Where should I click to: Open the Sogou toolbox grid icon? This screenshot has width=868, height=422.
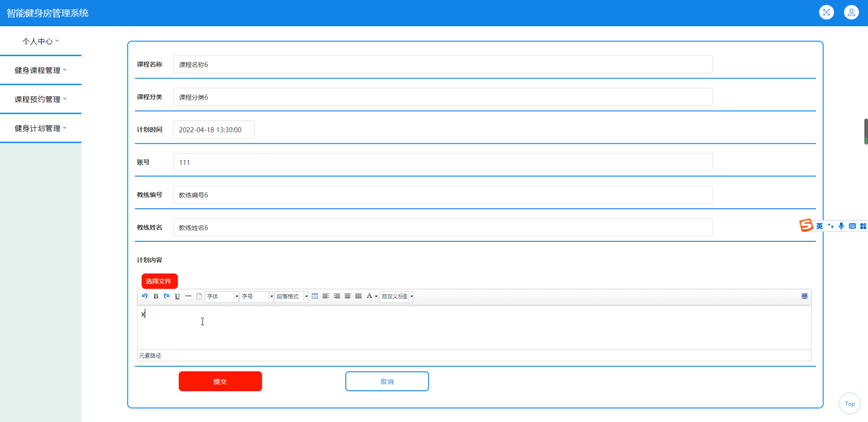click(x=863, y=226)
